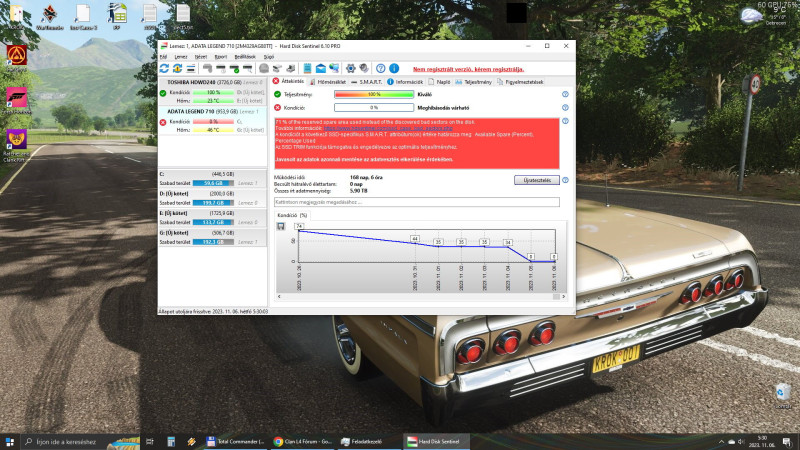
Task: Open the Fájl menu
Action: click(163, 57)
